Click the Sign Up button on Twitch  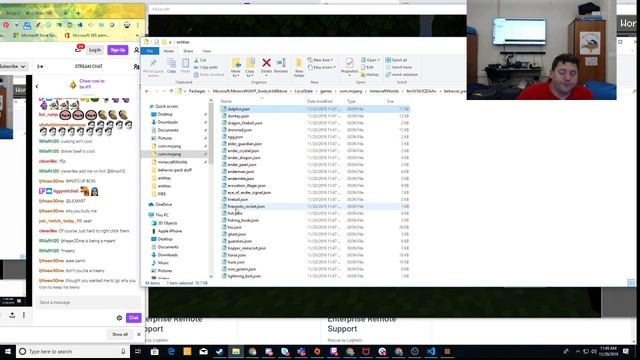[x=118, y=50]
